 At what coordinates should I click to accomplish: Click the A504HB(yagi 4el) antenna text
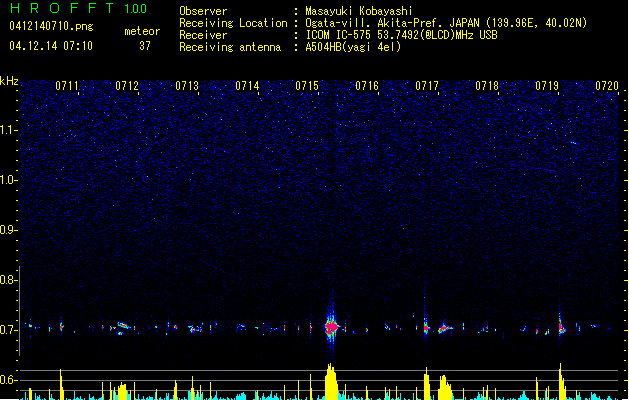coord(353,47)
